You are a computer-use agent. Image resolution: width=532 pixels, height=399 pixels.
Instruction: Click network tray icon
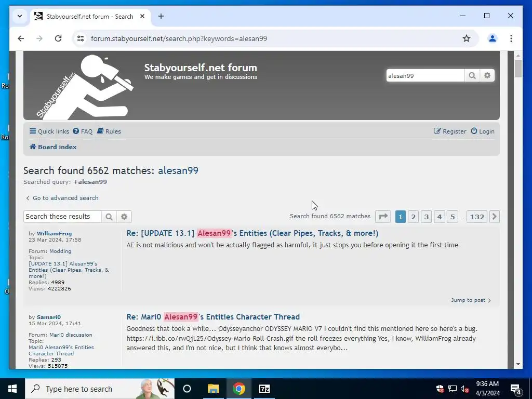(x=453, y=389)
